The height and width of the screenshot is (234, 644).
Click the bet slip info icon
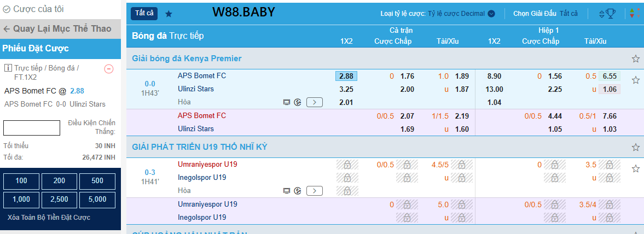(8, 68)
